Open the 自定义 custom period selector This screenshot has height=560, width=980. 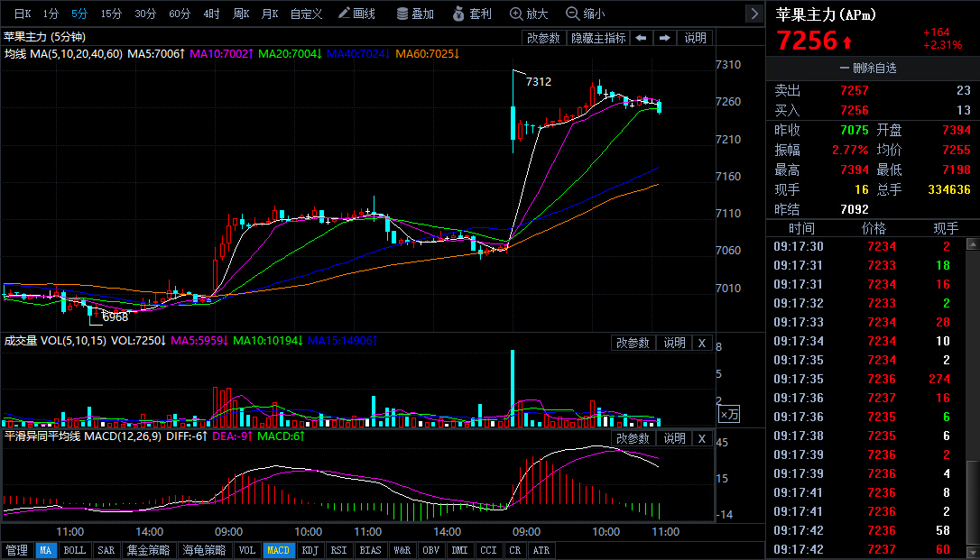click(306, 14)
